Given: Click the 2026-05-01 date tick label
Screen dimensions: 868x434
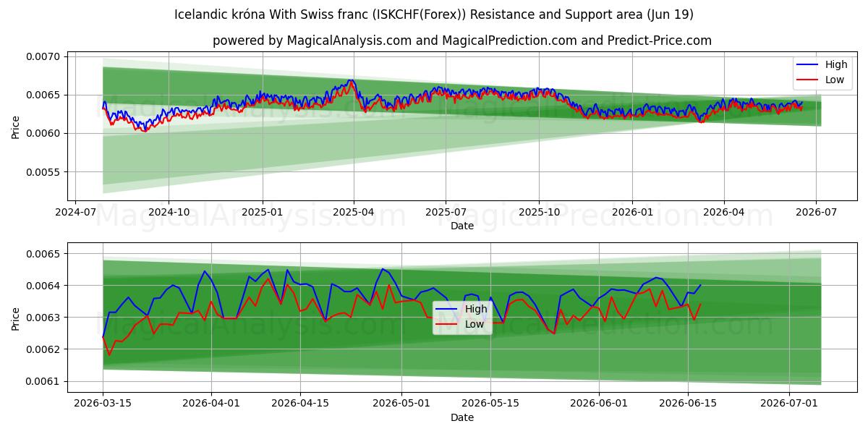Looking at the screenshot, I should point(402,404).
